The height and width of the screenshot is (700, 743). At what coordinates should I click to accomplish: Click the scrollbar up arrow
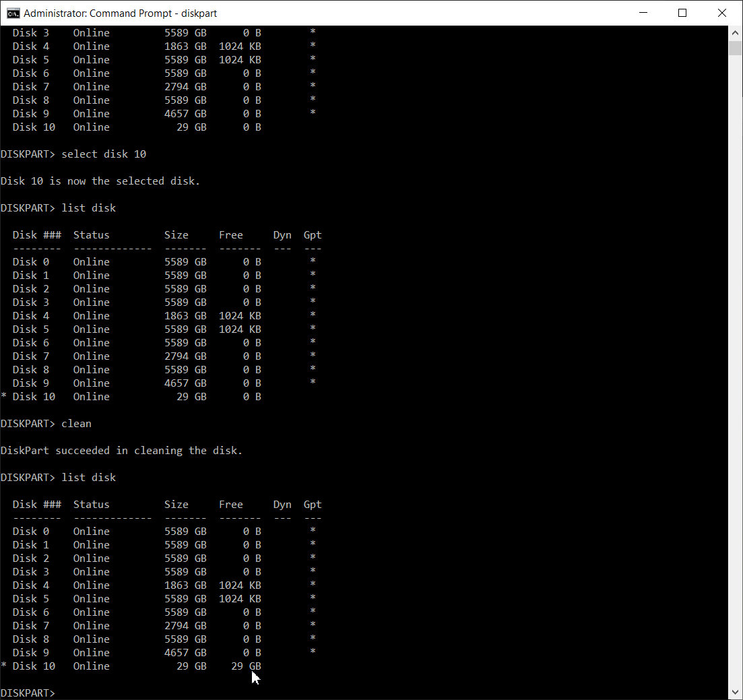click(x=735, y=33)
